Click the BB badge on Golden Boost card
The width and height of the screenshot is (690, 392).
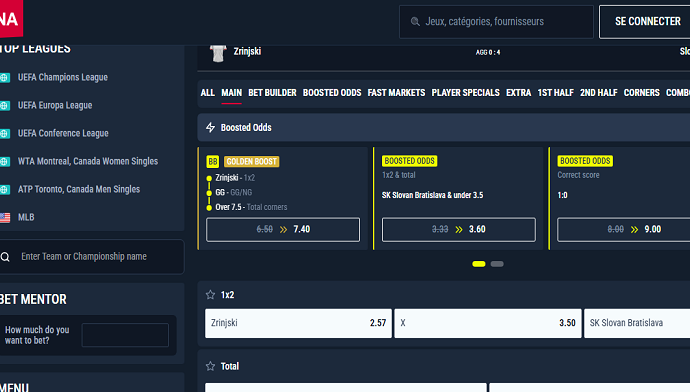[x=213, y=161]
